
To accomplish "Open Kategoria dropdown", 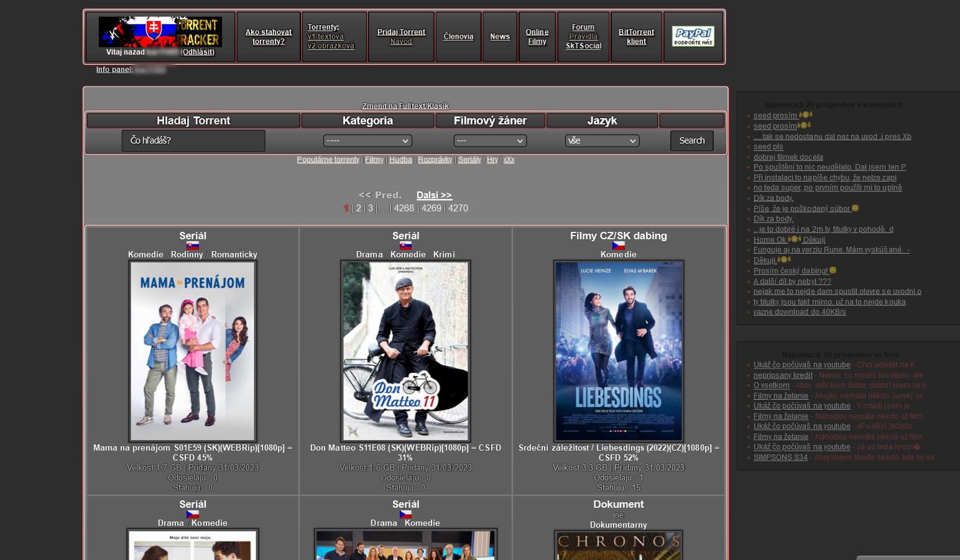I will (367, 141).
